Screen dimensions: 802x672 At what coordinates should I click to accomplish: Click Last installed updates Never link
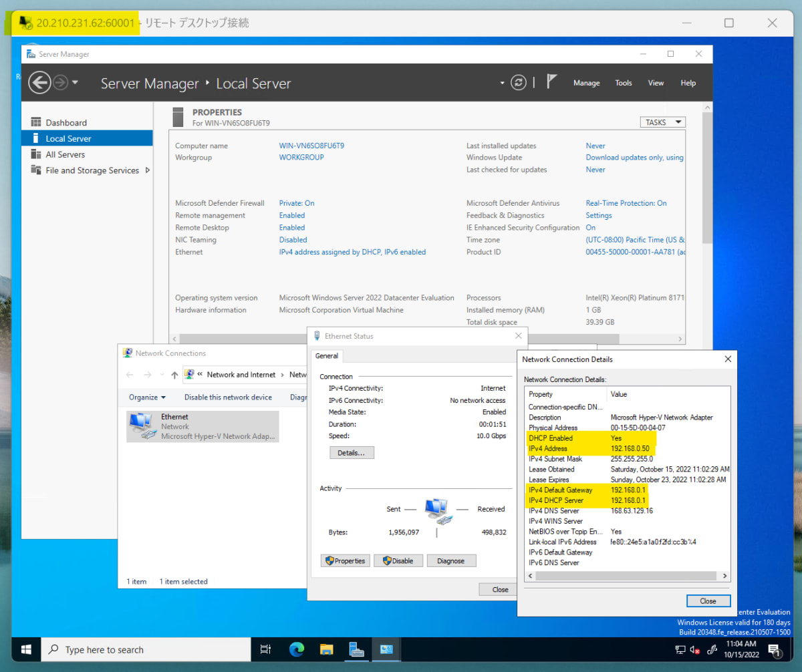tap(595, 146)
